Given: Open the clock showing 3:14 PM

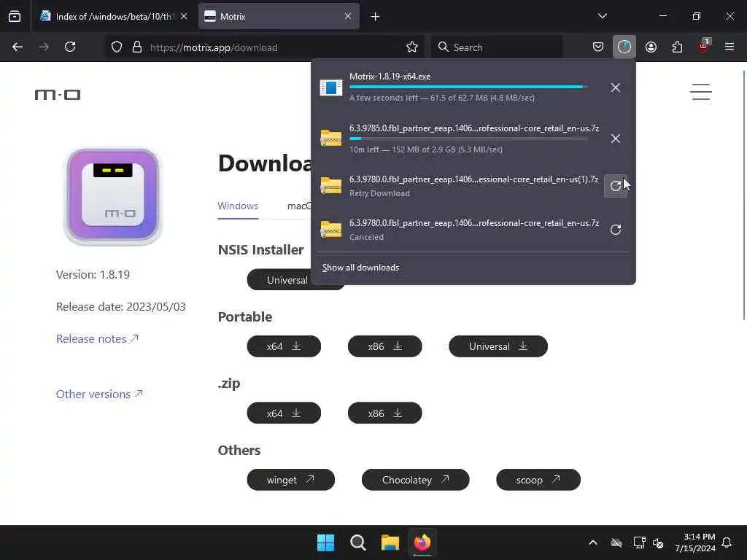Looking at the screenshot, I should coord(695,542).
